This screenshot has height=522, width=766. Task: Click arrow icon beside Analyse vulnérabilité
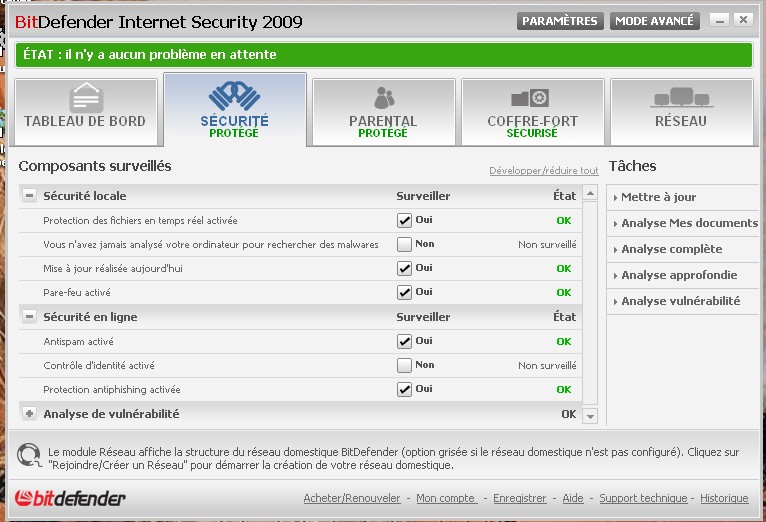point(615,302)
